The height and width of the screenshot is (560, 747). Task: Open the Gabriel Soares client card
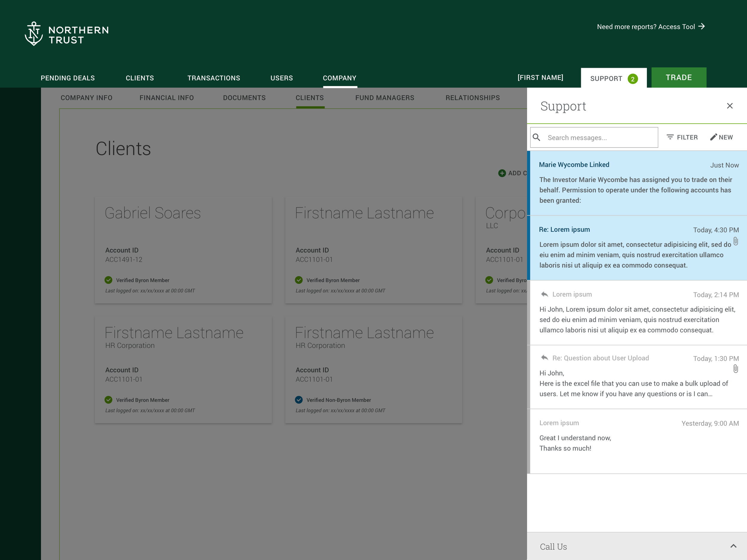coord(183,250)
